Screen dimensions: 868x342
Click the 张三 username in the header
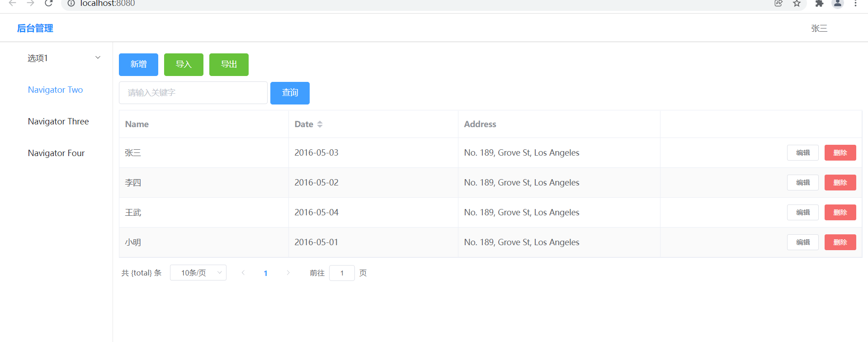tap(819, 28)
